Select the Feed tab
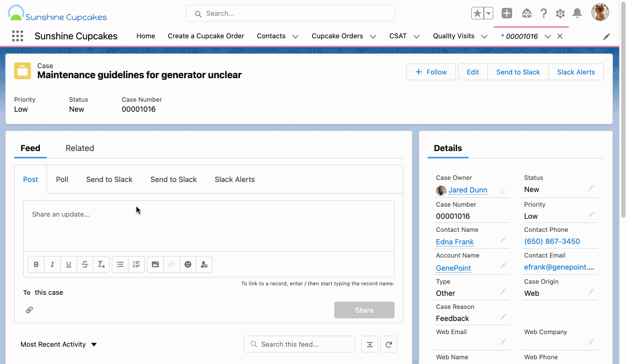Image resolution: width=626 pixels, height=364 pixels. [x=30, y=148]
